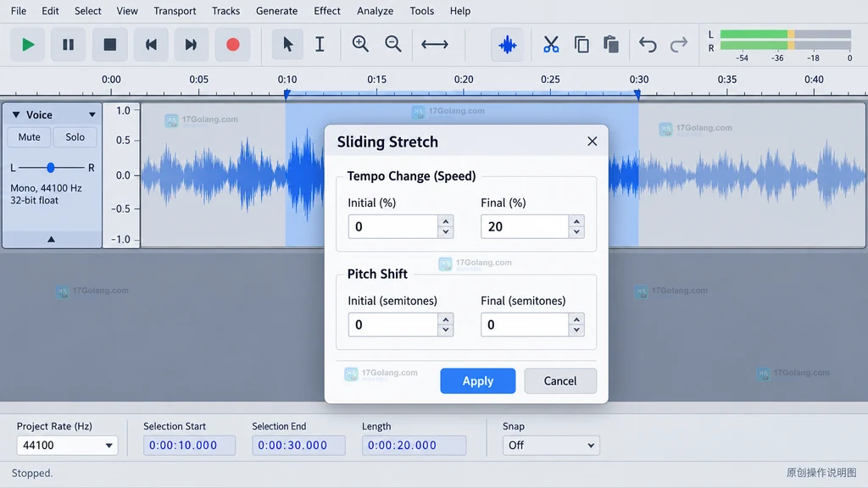Skip to the end of the project
The image size is (868, 488).
[191, 44]
